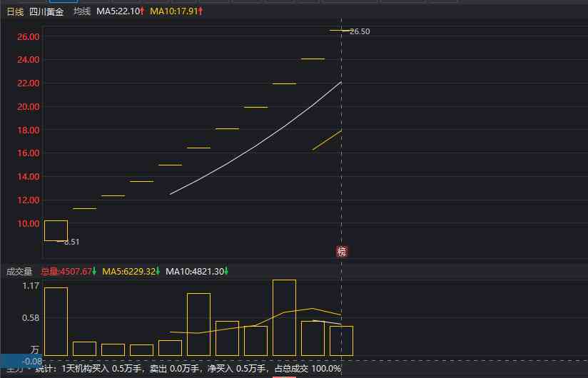
Task: Click the volume MA10:4821.30 label
Action: coord(194,272)
